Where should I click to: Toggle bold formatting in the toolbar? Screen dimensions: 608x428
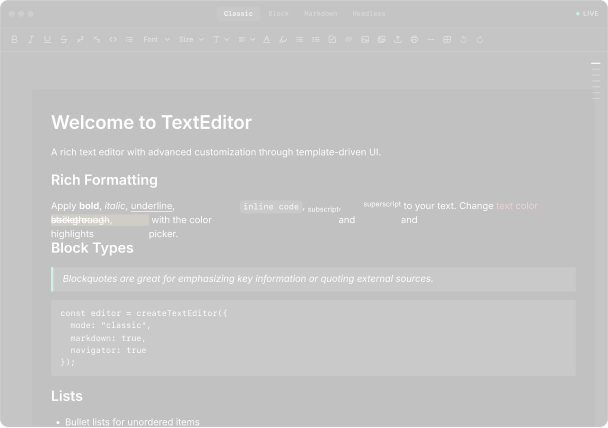click(x=14, y=40)
